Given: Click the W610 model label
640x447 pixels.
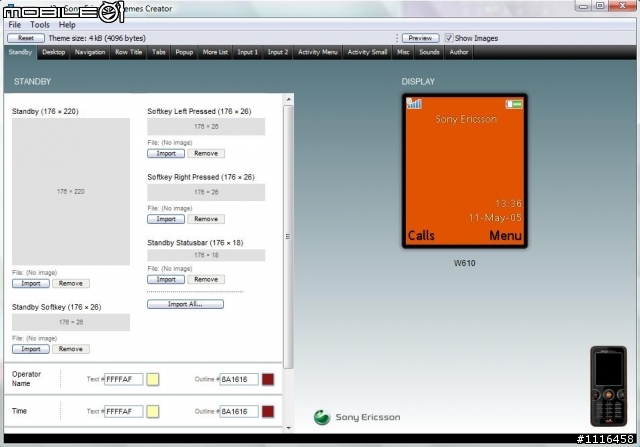Looking at the screenshot, I should tap(464, 263).
